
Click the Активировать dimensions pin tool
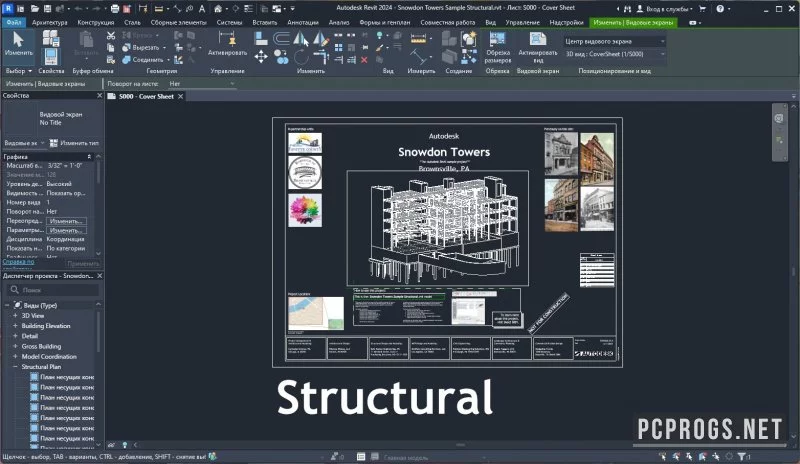pos(227,43)
